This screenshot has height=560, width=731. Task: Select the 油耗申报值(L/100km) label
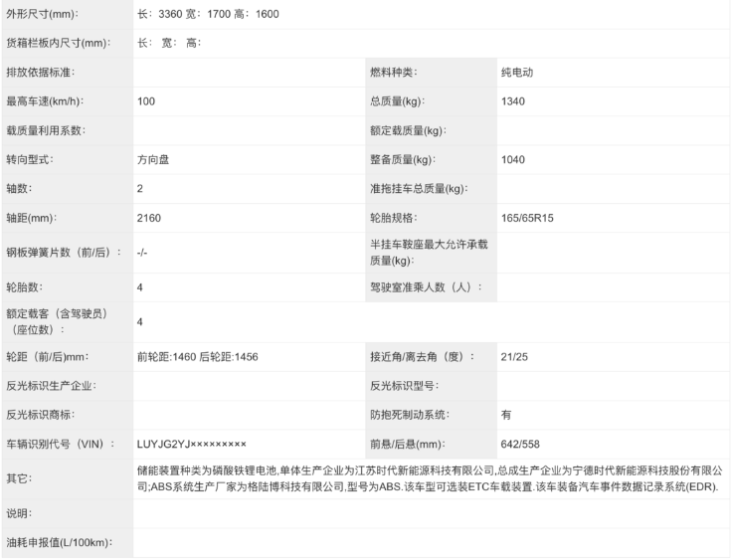pyautogui.click(x=59, y=542)
